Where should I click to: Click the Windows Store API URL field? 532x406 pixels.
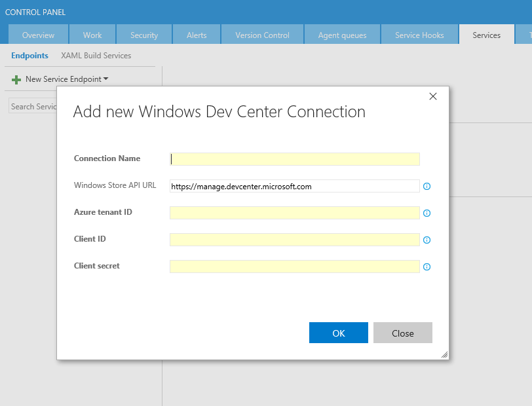pos(295,186)
